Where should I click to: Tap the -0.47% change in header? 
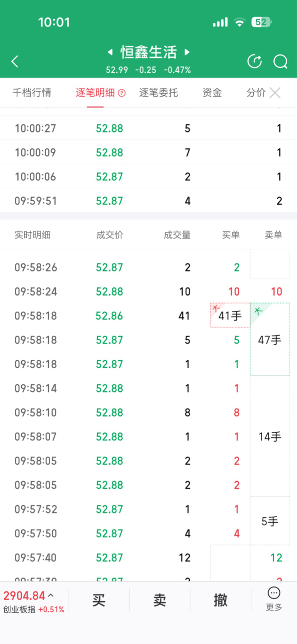click(178, 70)
